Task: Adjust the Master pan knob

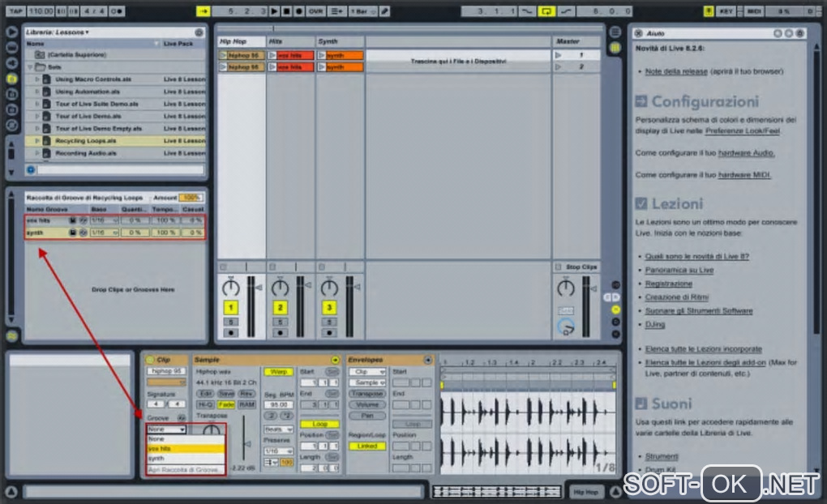Action: [566, 288]
